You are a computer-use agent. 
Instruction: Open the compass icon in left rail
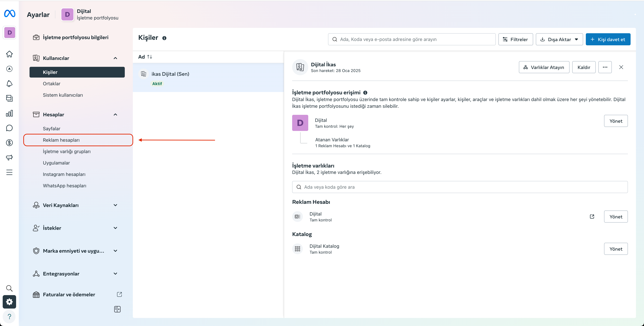coord(10,69)
